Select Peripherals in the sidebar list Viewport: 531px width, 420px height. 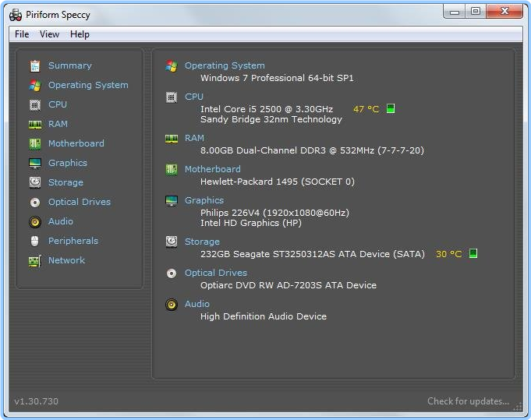click(73, 241)
